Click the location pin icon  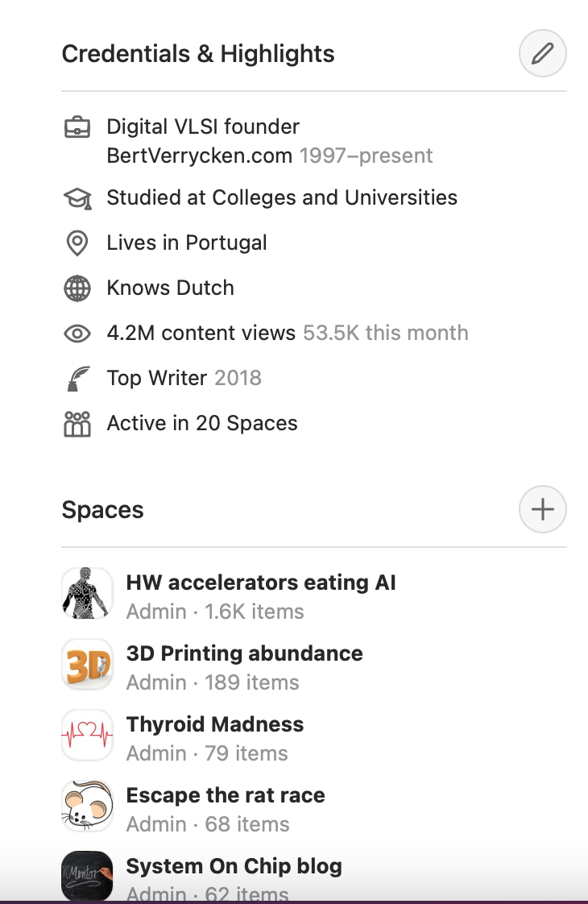(x=77, y=243)
